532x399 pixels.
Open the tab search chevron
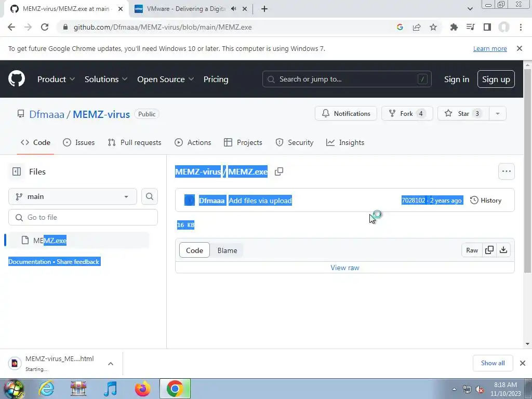tap(470, 9)
